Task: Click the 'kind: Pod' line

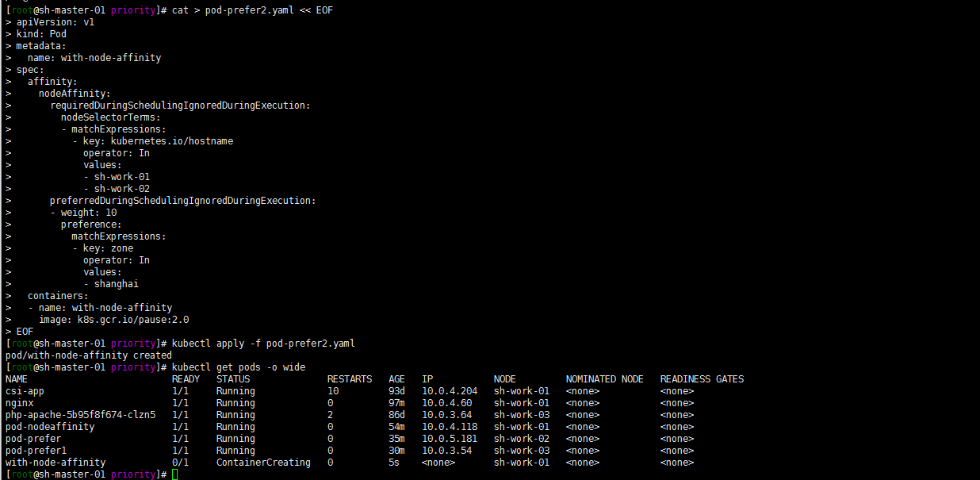Action: point(41,34)
